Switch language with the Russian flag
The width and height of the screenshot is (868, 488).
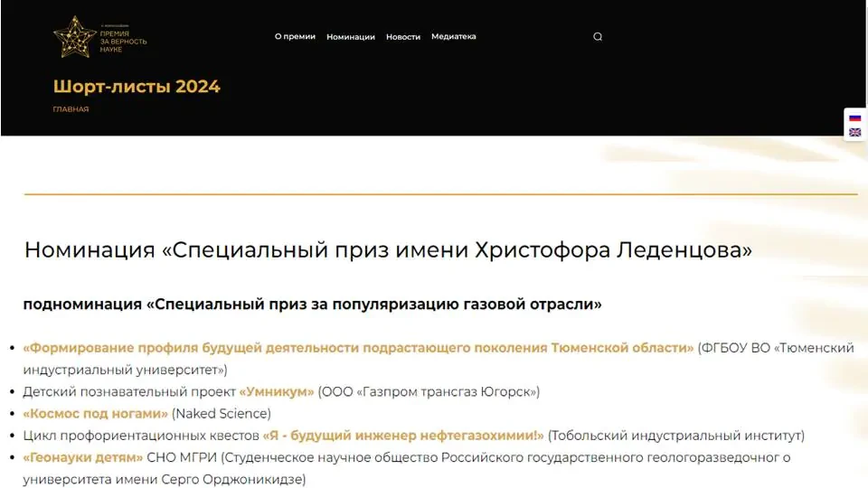point(854,117)
